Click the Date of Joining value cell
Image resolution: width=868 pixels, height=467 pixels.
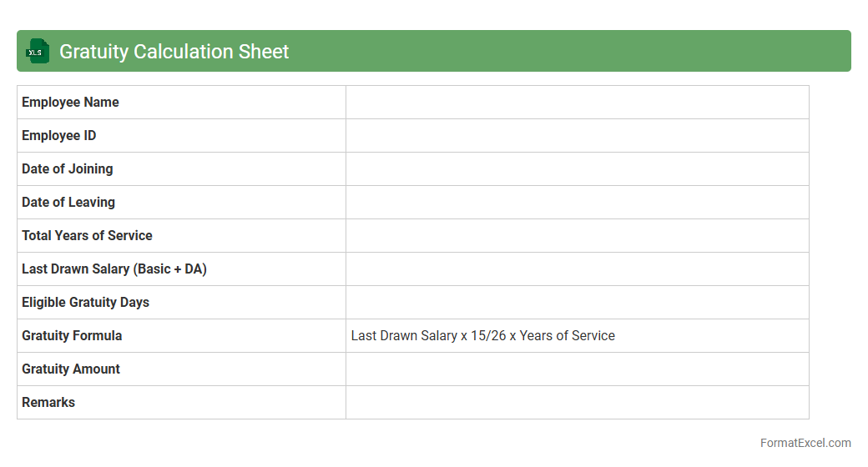(x=577, y=169)
